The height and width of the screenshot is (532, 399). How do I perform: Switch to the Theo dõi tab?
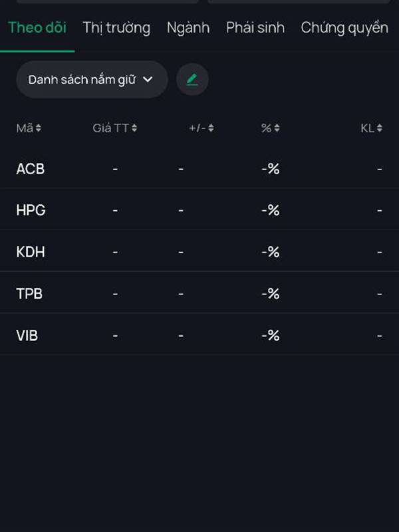coord(37,28)
